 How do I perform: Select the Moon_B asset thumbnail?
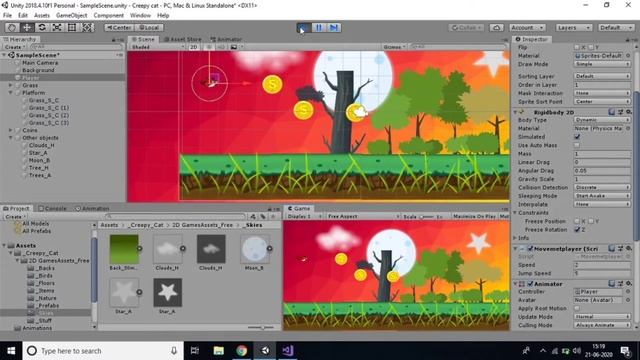tap(255, 249)
